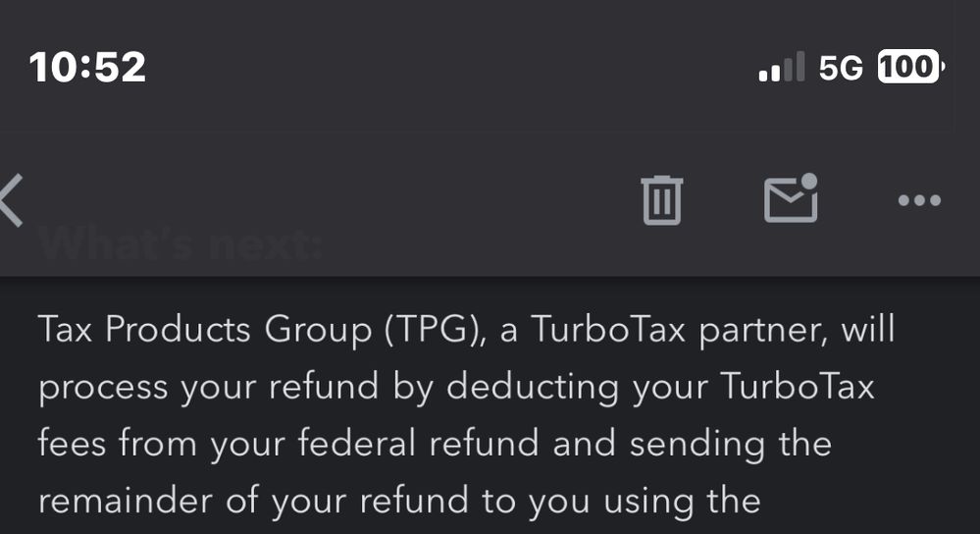Tap the 5G network indicator
980x534 pixels.
(x=841, y=68)
